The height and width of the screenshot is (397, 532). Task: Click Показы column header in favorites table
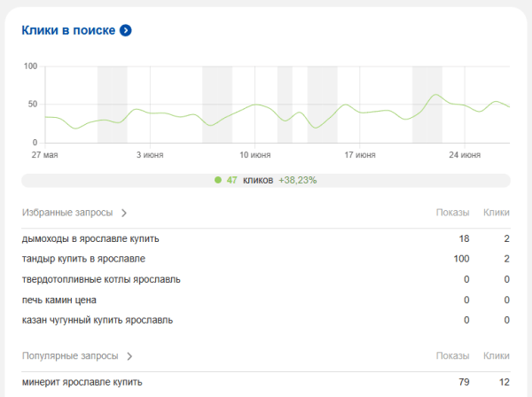[452, 213]
